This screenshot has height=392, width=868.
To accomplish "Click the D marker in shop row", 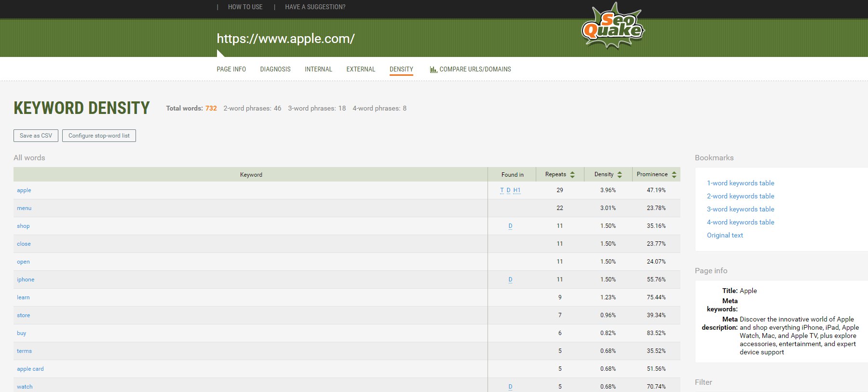I will pyautogui.click(x=510, y=226).
